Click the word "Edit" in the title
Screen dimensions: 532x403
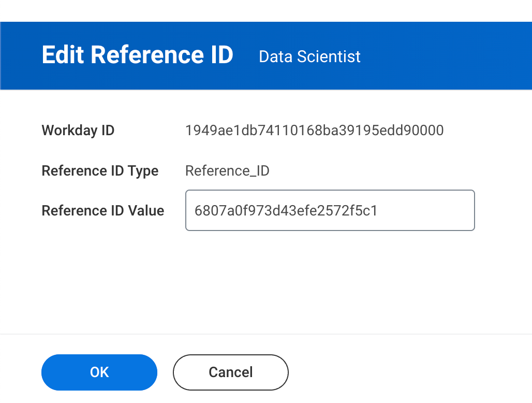(63, 55)
